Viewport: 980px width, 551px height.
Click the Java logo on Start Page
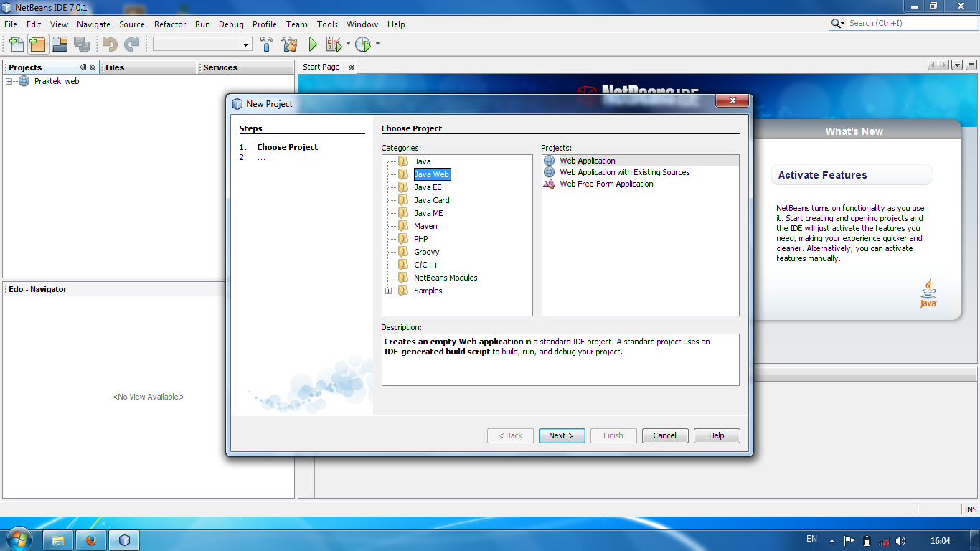point(928,293)
